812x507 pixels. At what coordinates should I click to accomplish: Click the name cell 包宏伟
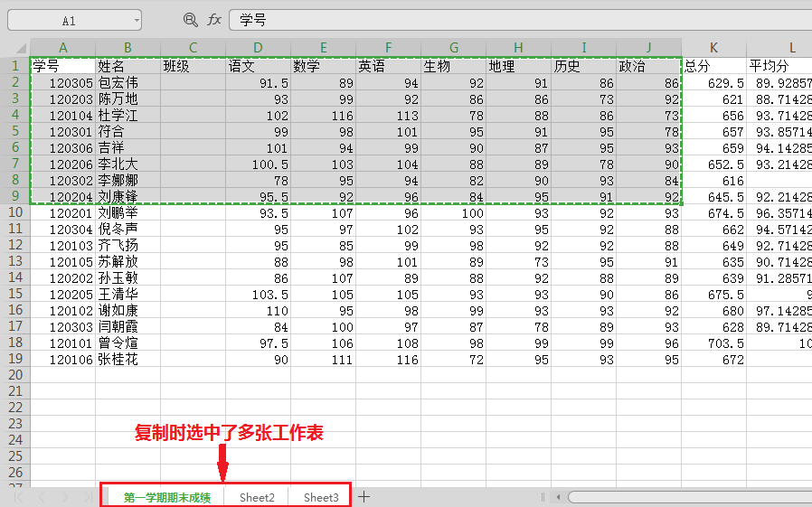127,83
